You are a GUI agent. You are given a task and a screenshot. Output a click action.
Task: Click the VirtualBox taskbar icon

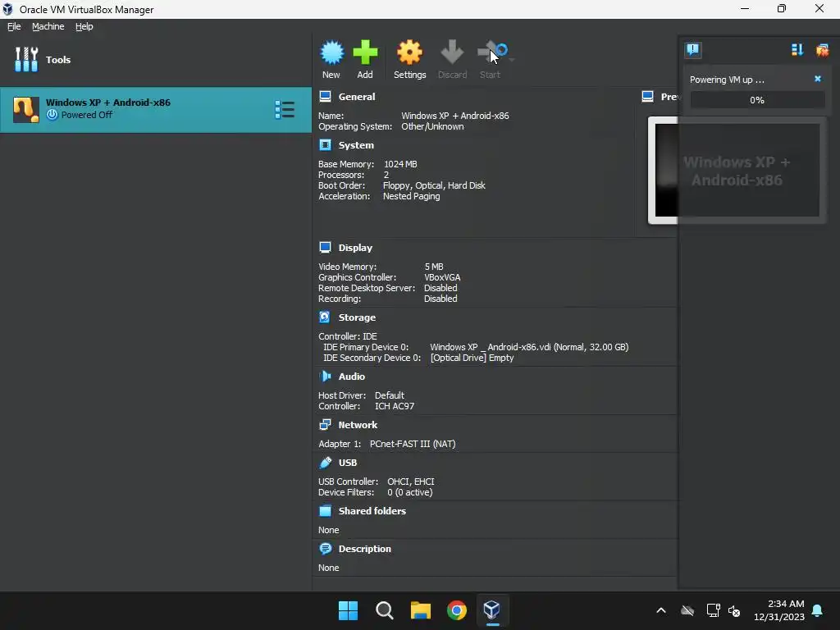[492, 610]
